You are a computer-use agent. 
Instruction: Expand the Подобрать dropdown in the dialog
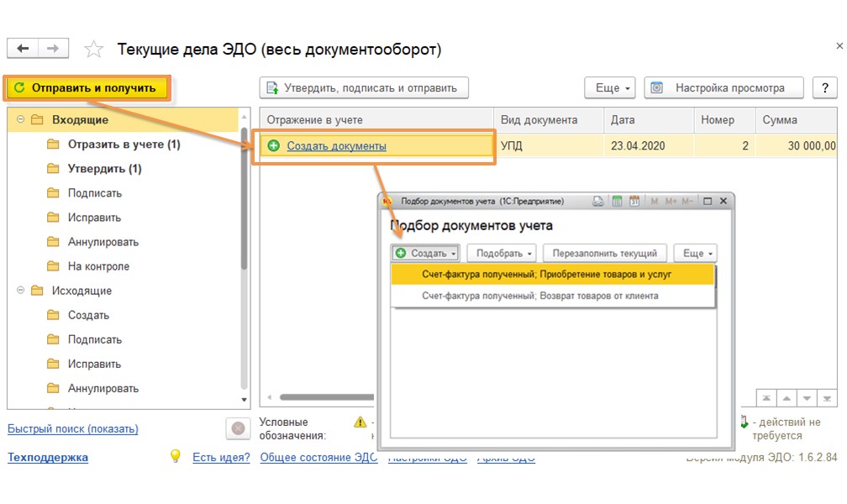click(501, 253)
